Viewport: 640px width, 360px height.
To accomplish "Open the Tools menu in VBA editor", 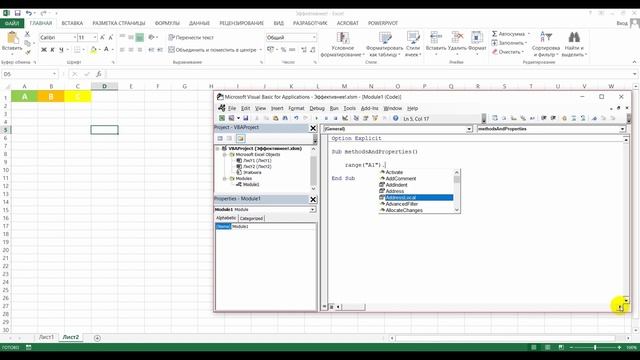I will tap(349, 108).
